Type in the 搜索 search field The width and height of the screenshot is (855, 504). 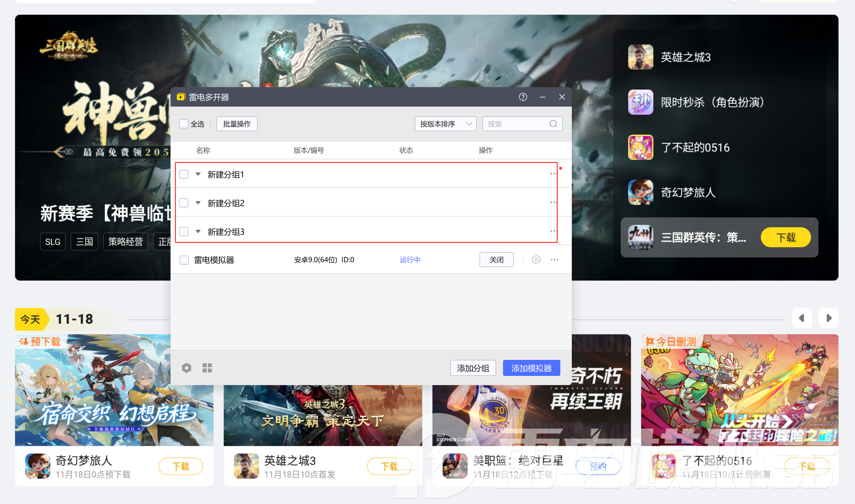(516, 123)
